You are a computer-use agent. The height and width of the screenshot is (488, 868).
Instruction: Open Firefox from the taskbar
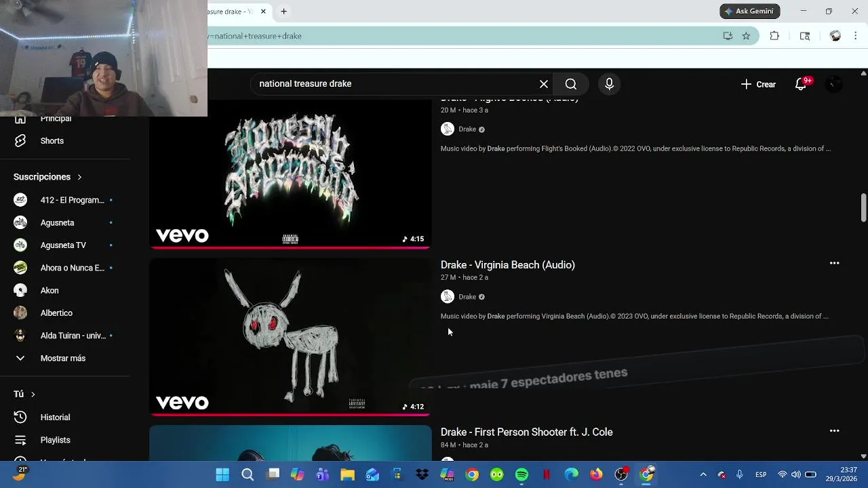pos(596,475)
